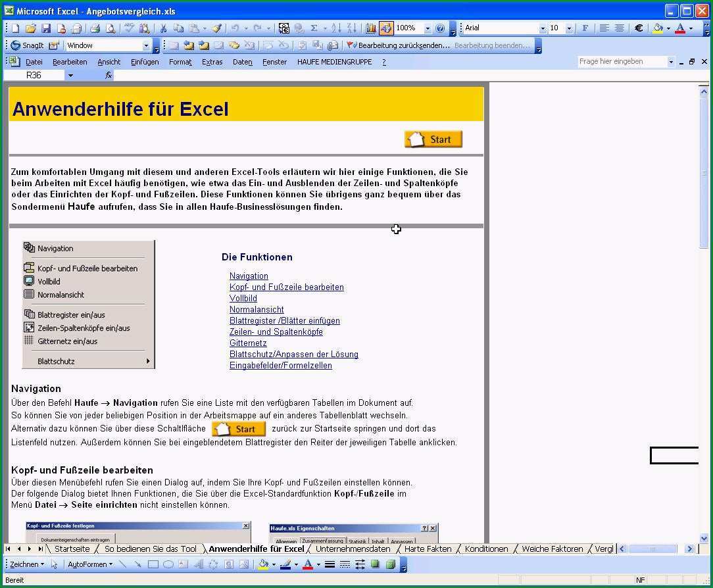Click the red font color A in formatting toolbar
Viewport: 713px width, 588px height.
[x=680, y=28]
